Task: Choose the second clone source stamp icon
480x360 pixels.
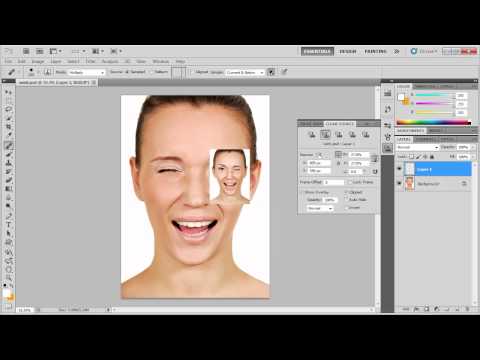Action: [x=325, y=134]
